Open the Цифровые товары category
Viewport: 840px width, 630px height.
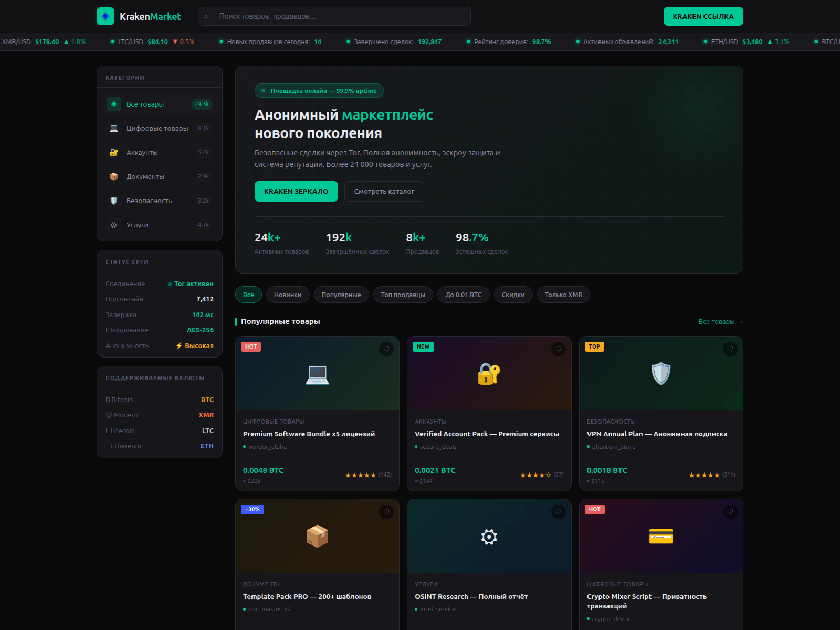tap(160, 128)
